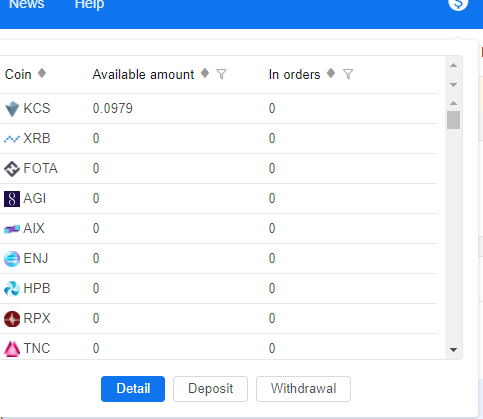Click the Detail button
The image size is (483, 419).
pos(133,389)
